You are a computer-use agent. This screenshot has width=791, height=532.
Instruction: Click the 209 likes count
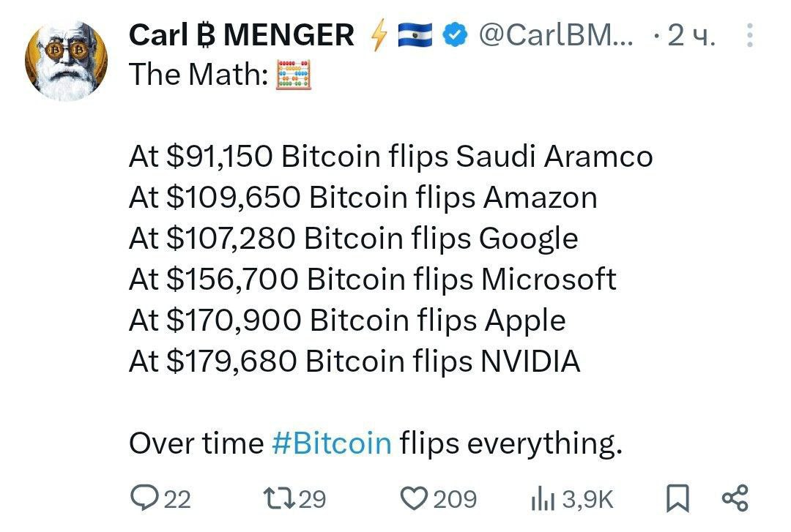pos(455,499)
